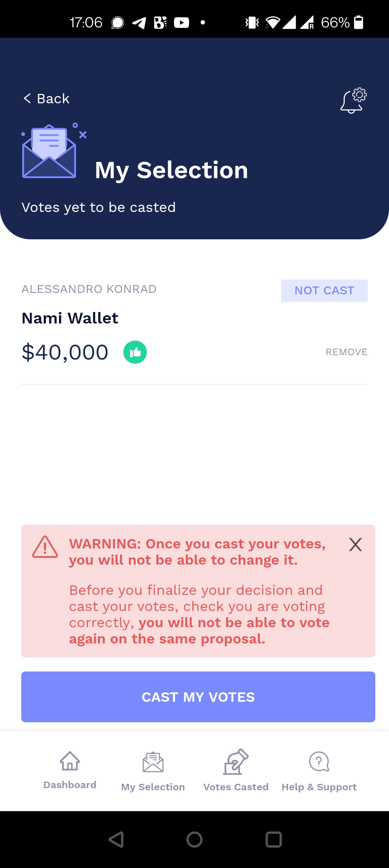Dismiss the warning banner
389x868 pixels.
tap(355, 544)
